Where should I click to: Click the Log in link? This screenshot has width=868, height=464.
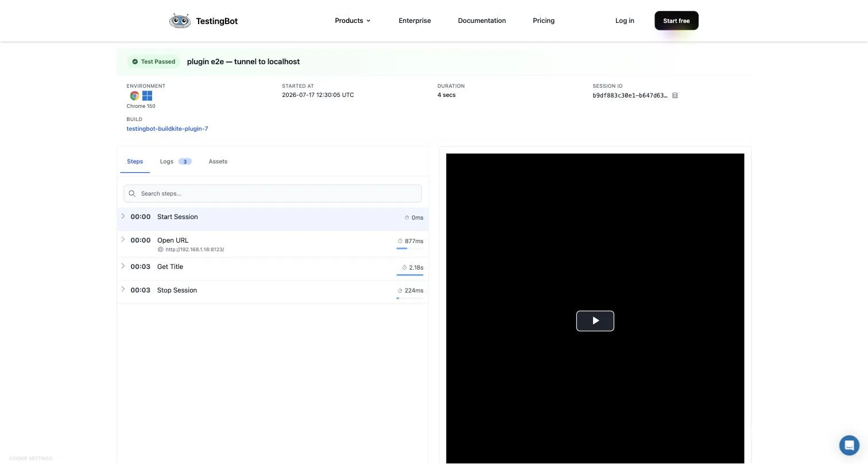coord(625,21)
